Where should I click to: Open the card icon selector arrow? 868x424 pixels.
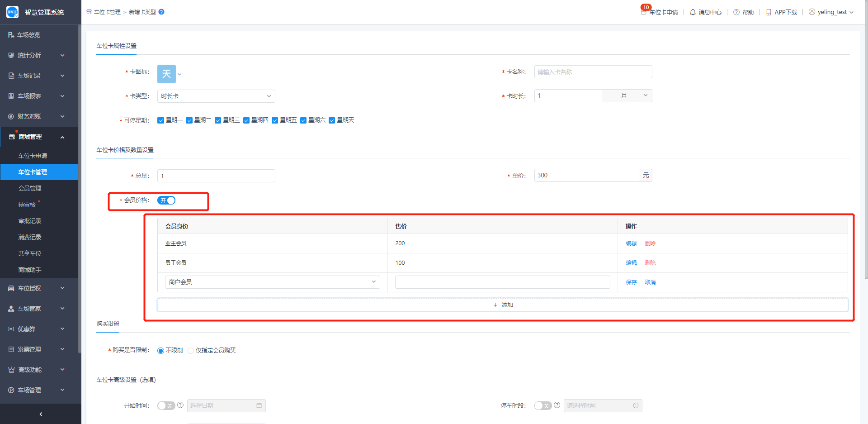[179, 74]
